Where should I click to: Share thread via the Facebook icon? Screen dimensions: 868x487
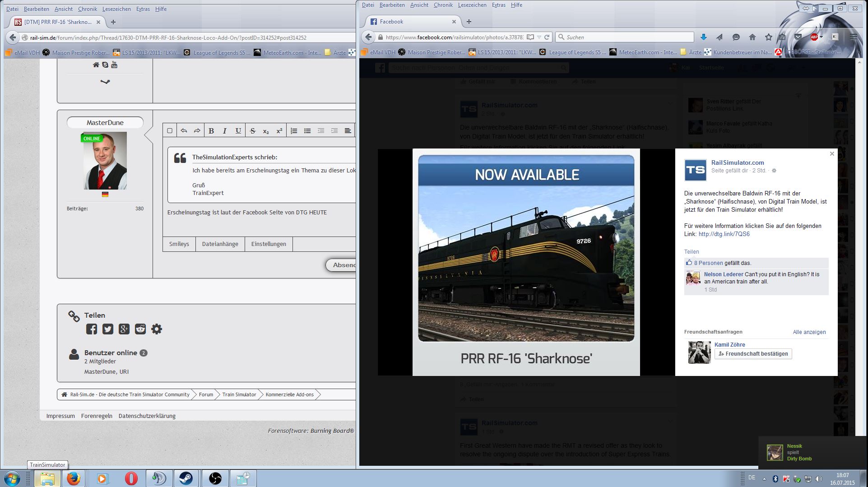click(x=92, y=329)
